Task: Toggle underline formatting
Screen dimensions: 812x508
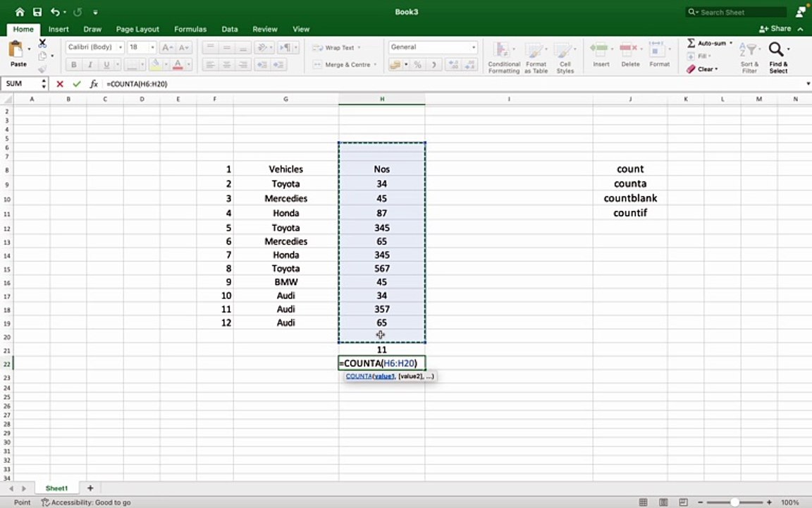Action: click(x=106, y=65)
